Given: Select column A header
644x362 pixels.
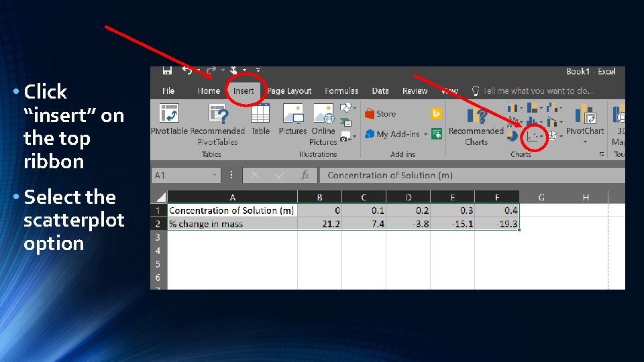Looking at the screenshot, I should click(x=233, y=197).
